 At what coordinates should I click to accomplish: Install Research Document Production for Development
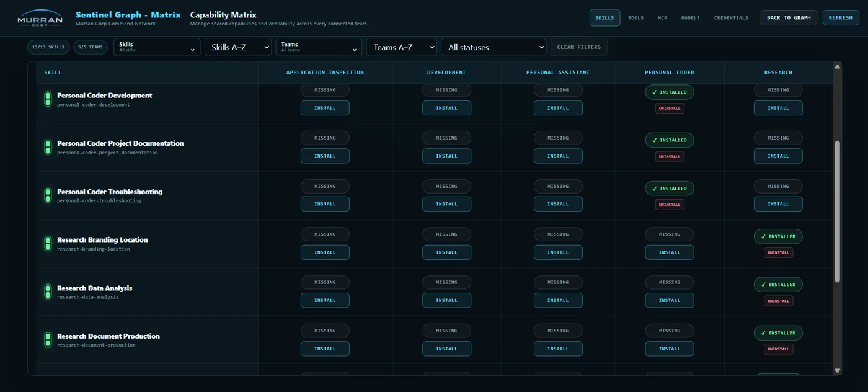[446, 349]
